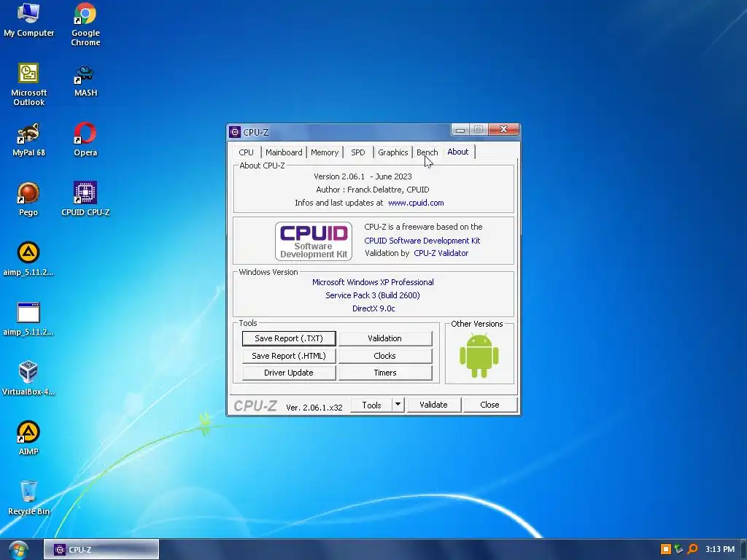
Task: Select the SPD tab
Action: tap(357, 152)
